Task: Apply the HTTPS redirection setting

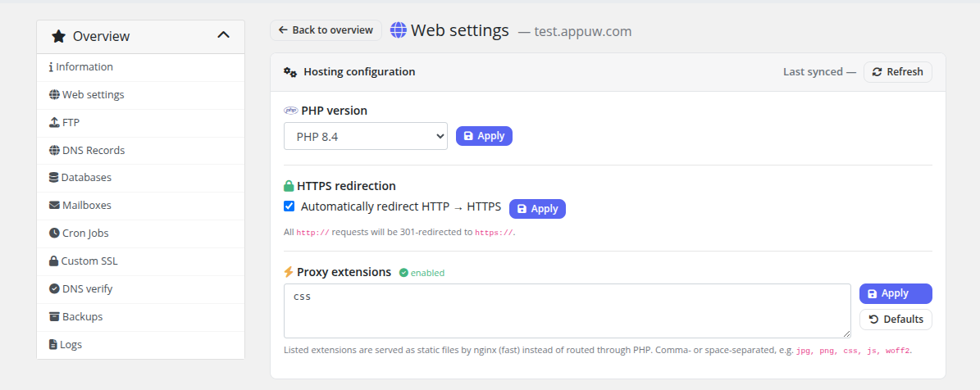Action: pos(537,209)
